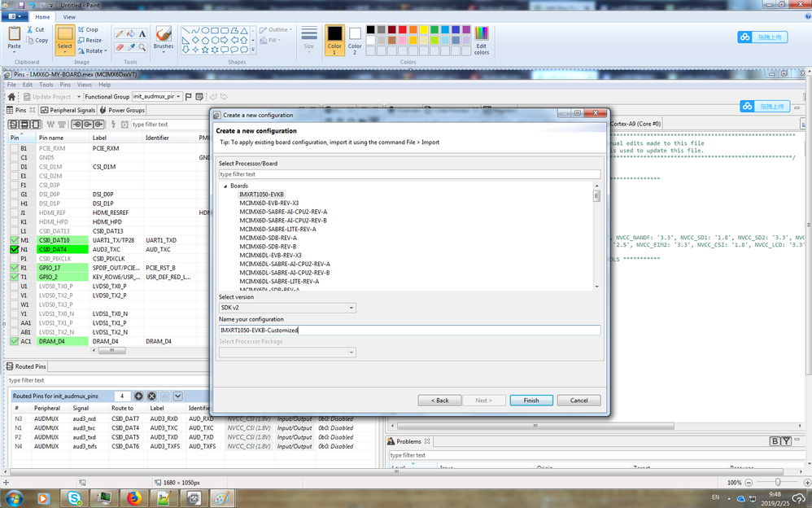The image size is (812, 508).
Task: Select board IMXRT1050-EVKB in list
Action: (x=261, y=195)
